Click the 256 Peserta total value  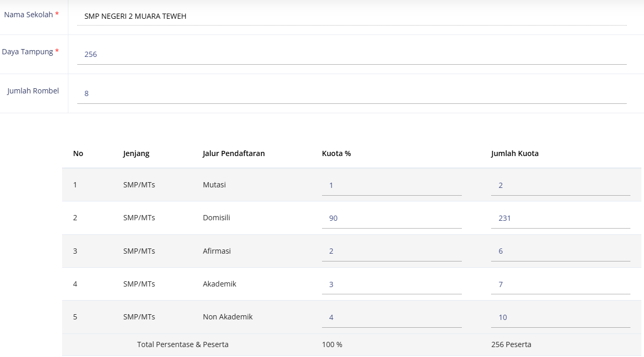click(511, 344)
